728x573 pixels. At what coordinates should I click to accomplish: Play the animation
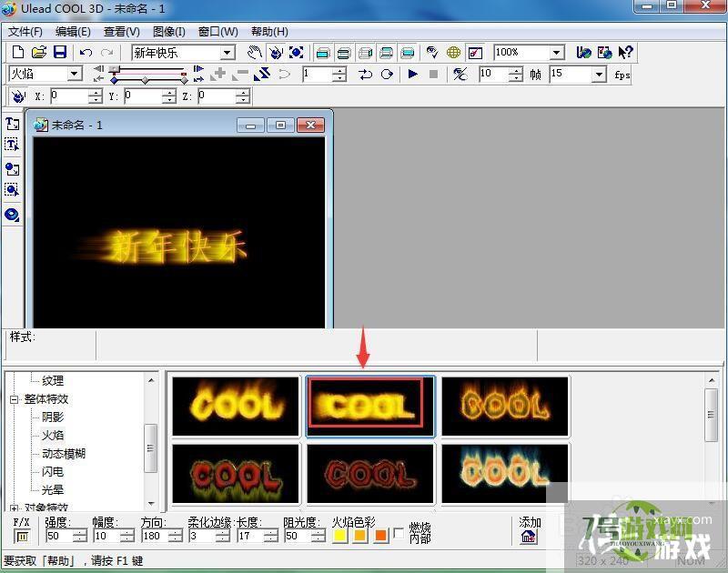click(412, 75)
